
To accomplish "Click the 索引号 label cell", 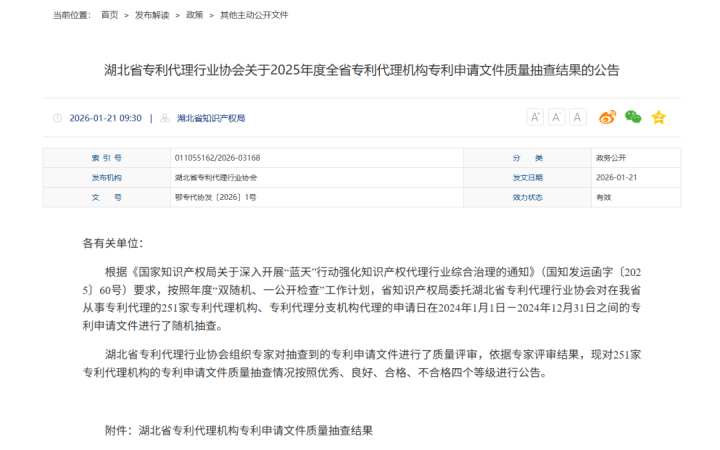I will tap(107, 158).
